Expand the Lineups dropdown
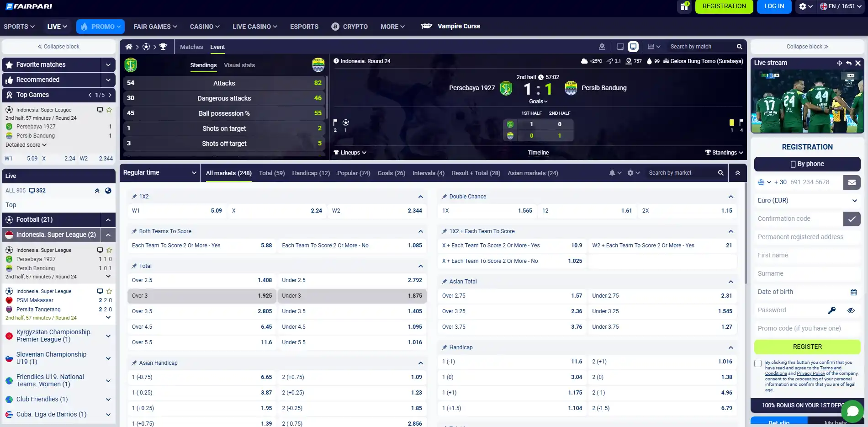 coord(350,153)
